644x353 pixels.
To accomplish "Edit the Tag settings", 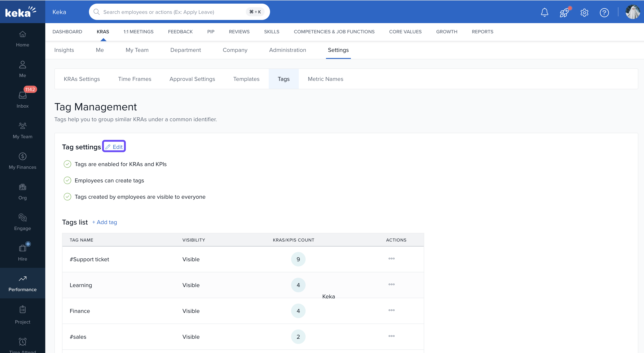I will pyautogui.click(x=114, y=147).
